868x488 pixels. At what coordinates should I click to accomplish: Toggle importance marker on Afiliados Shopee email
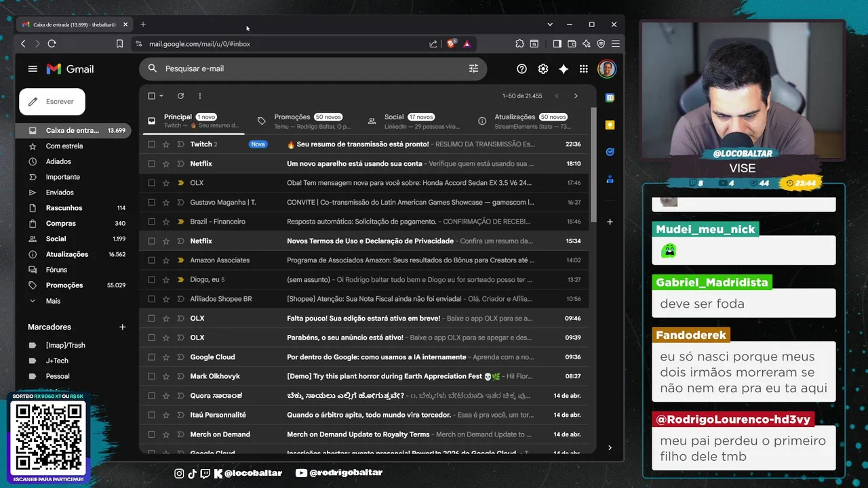pos(180,299)
